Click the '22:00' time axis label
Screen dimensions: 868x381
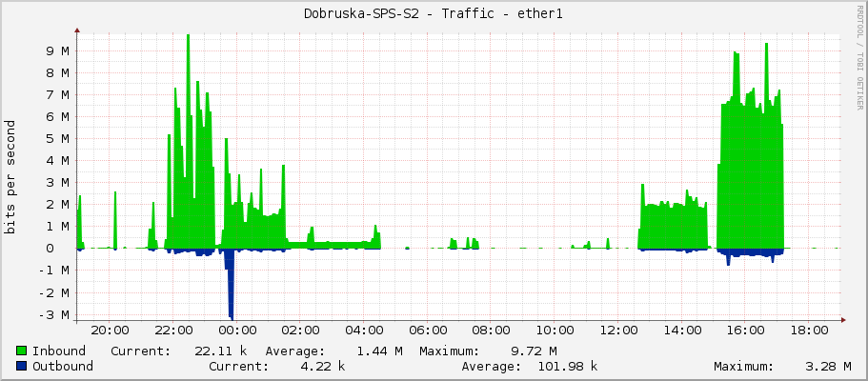pyautogui.click(x=173, y=331)
